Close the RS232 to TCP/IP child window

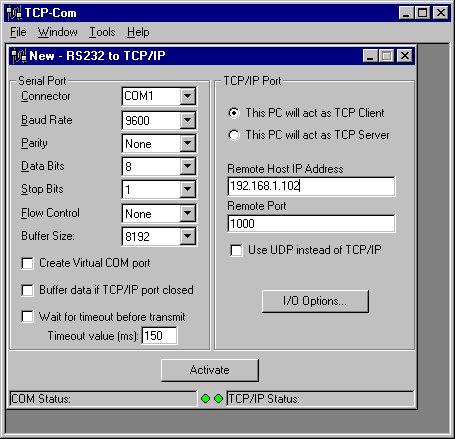pos(405,56)
